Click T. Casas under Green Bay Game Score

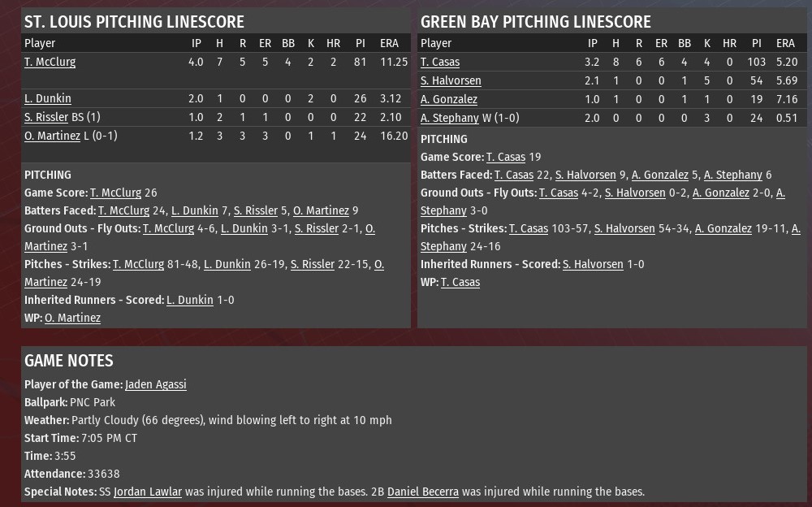coord(506,157)
